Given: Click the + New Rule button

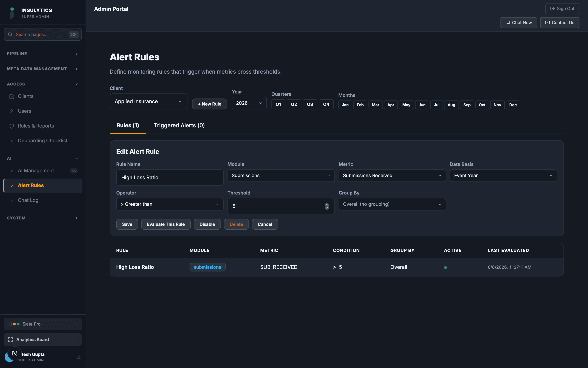Looking at the screenshot, I should click(x=209, y=104).
